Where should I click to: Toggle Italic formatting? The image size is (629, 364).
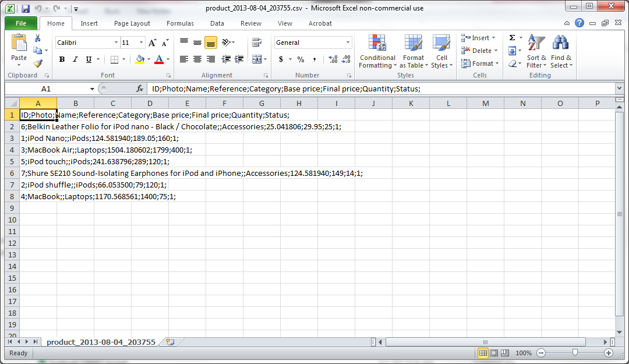click(75, 59)
